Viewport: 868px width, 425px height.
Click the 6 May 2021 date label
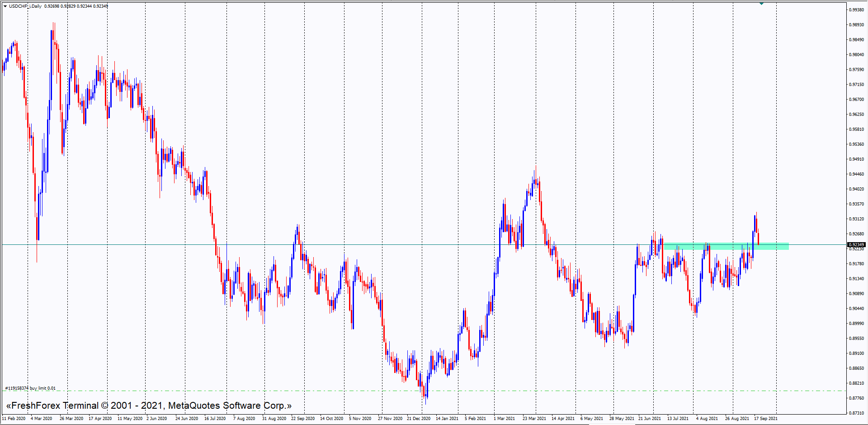(x=591, y=419)
